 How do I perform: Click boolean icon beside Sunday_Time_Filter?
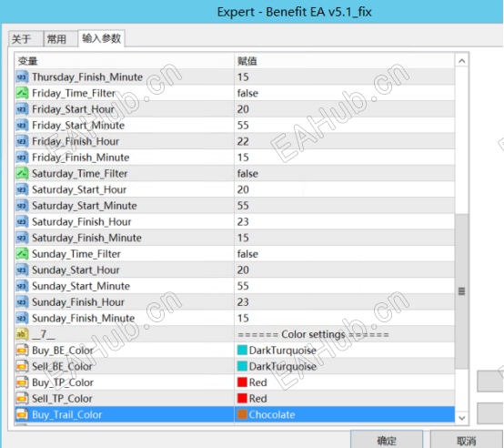click(22, 254)
